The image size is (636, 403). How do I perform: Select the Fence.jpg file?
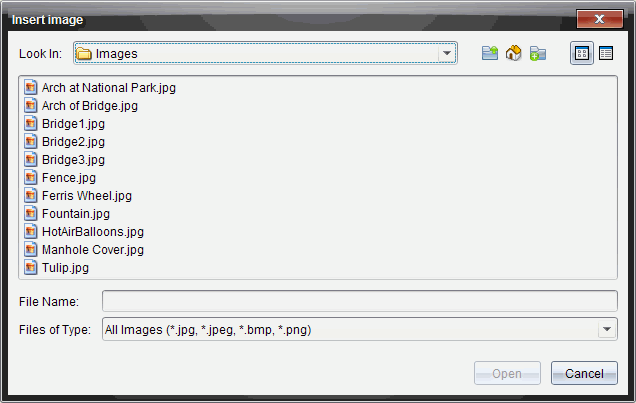68,178
